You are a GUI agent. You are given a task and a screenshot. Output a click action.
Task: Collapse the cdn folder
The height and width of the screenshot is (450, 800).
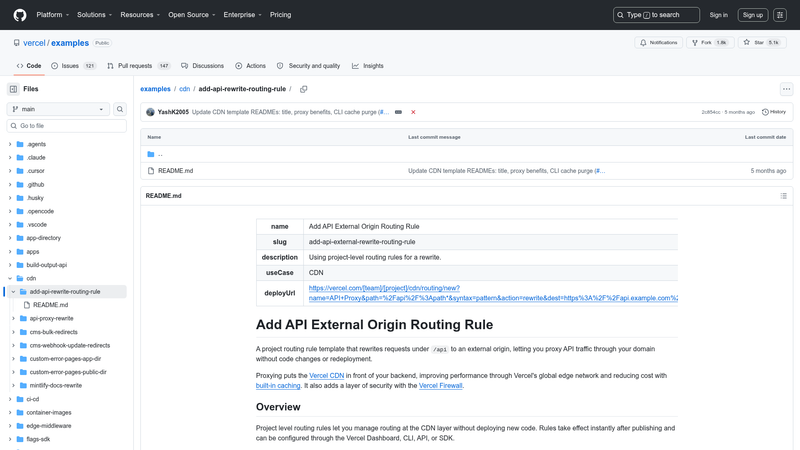point(10,279)
